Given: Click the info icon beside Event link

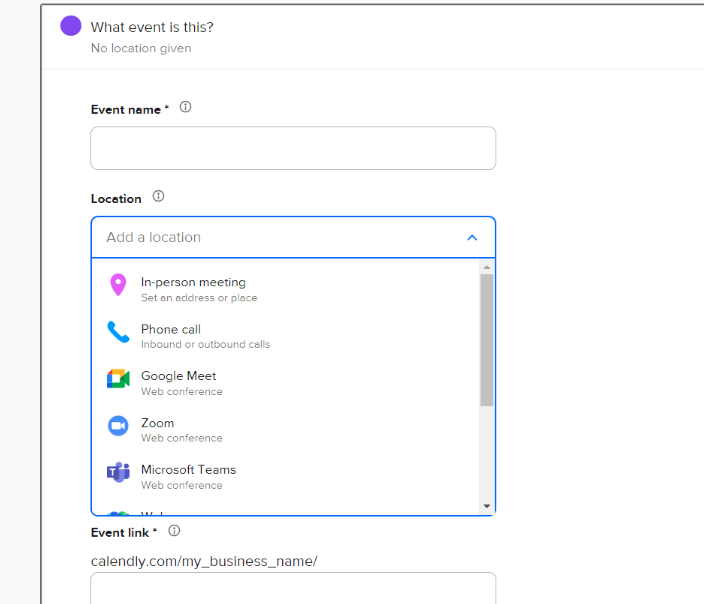Looking at the screenshot, I should point(174,531).
